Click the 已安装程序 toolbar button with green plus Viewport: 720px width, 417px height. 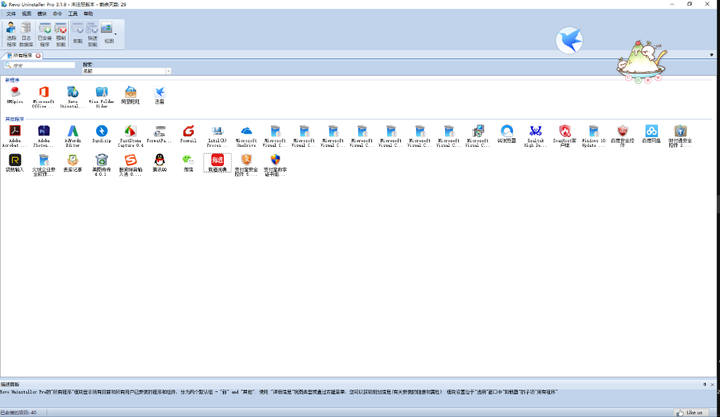click(45, 34)
